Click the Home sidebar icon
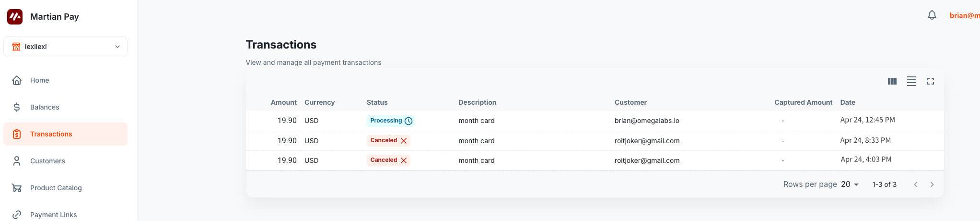Screen dimensions: 980x221 coord(17,80)
